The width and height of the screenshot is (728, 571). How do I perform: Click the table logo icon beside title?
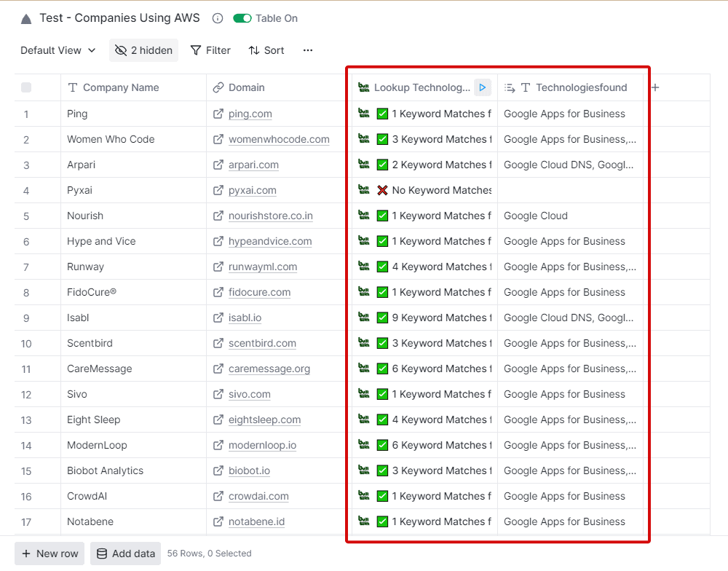pyautogui.click(x=26, y=19)
